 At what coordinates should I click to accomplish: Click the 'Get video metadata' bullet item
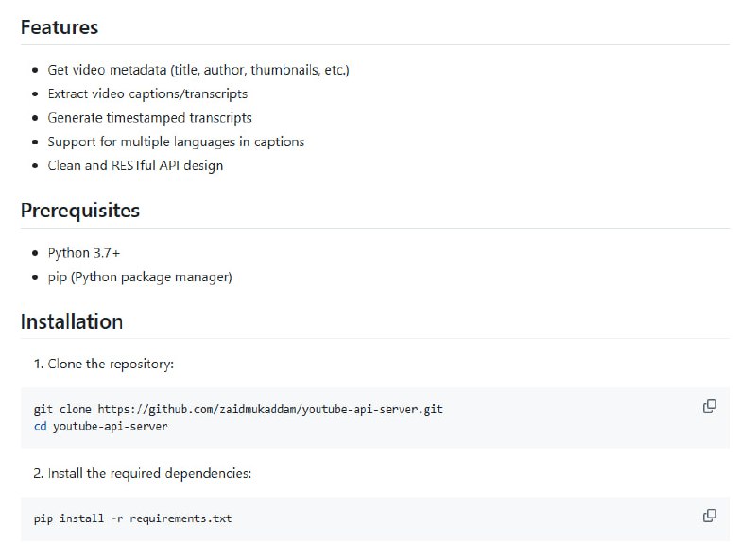198,70
